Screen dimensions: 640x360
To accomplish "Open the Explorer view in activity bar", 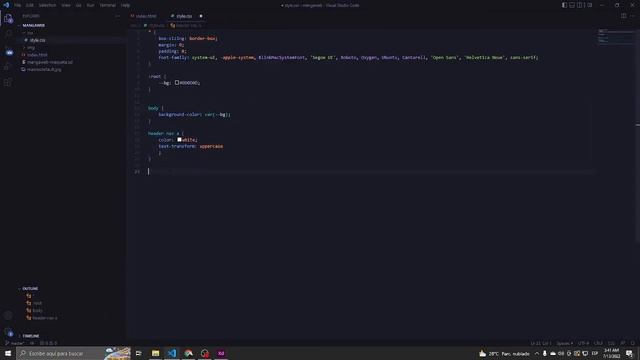I will [9, 19].
